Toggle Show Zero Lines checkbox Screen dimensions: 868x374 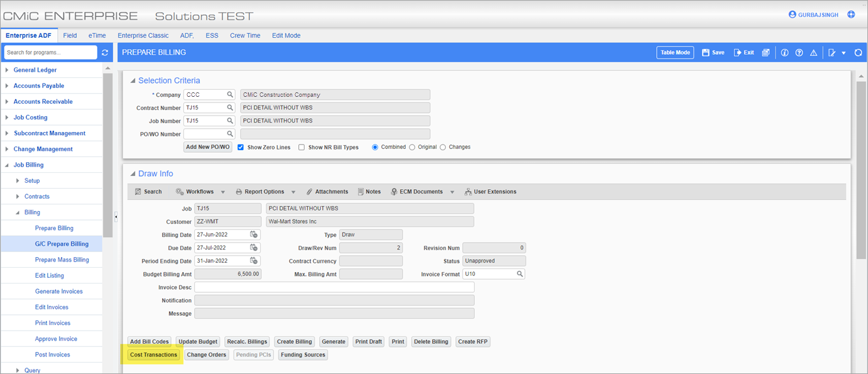click(x=241, y=147)
